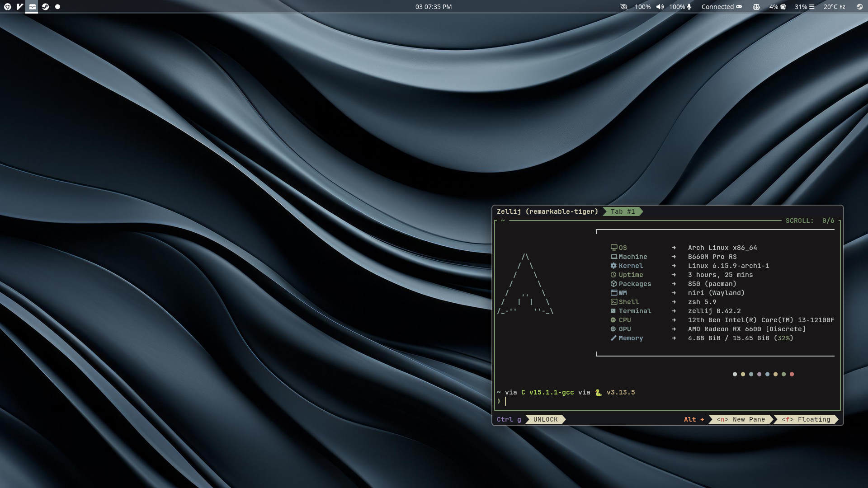Viewport: 868px width, 488px height.
Task: Toggle the microphone icon in the status bar
Action: click(x=689, y=7)
